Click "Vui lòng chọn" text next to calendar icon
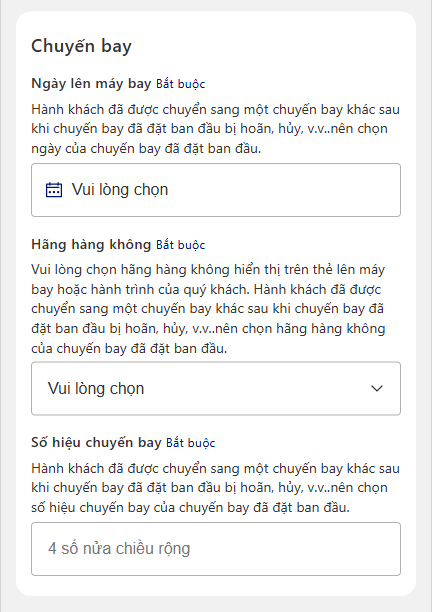 click(120, 189)
